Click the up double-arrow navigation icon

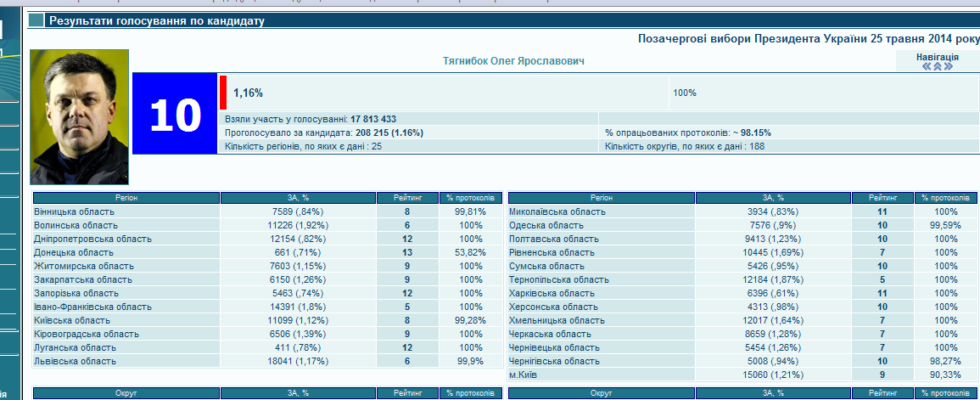pos(938,67)
